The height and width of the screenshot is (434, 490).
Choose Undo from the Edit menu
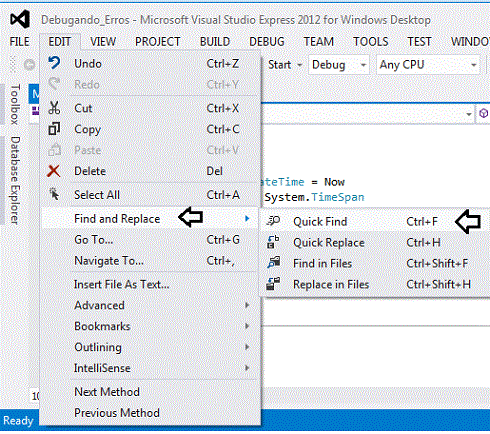[x=150, y=63]
